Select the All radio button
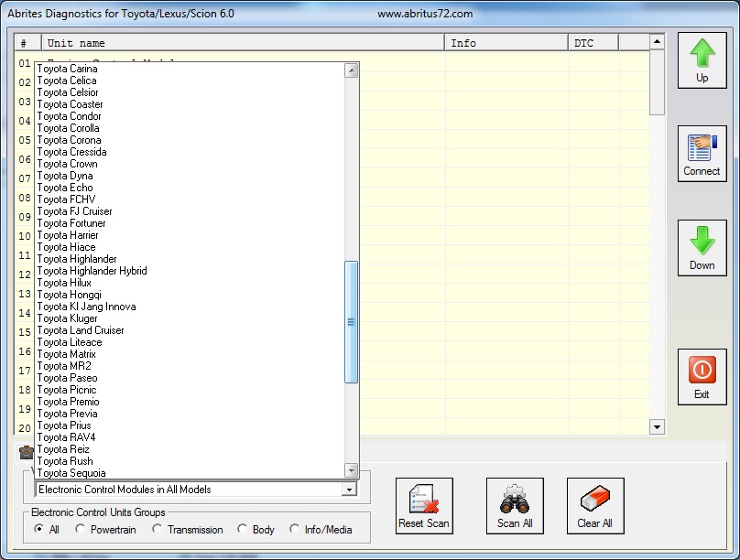This screenshot has height=560, width=740. (x=38, y=529)
